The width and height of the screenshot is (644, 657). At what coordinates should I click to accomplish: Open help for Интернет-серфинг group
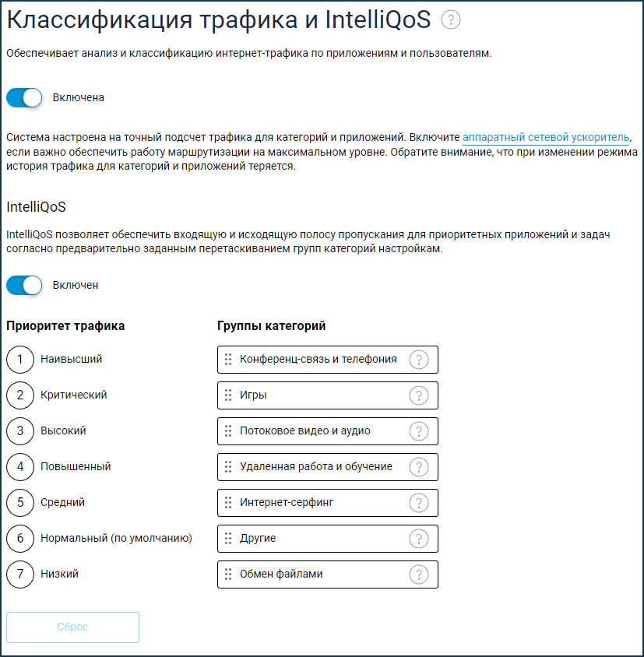point(419,503)
